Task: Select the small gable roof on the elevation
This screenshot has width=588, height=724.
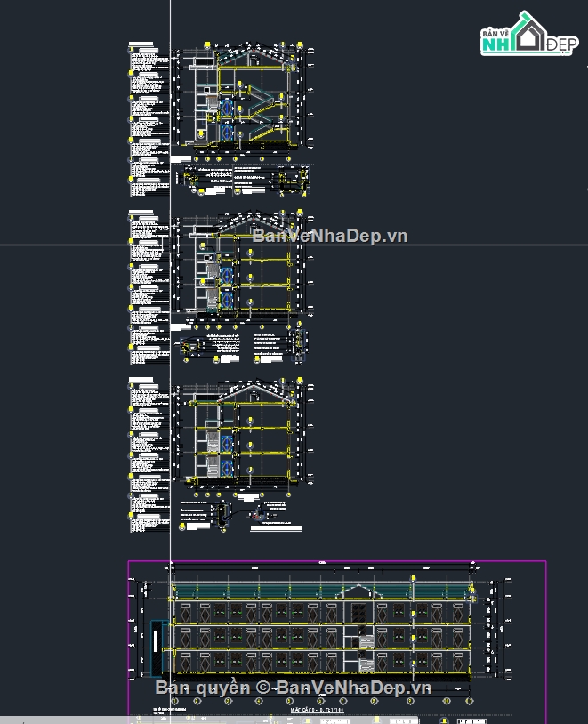Action: coord(358,591)
